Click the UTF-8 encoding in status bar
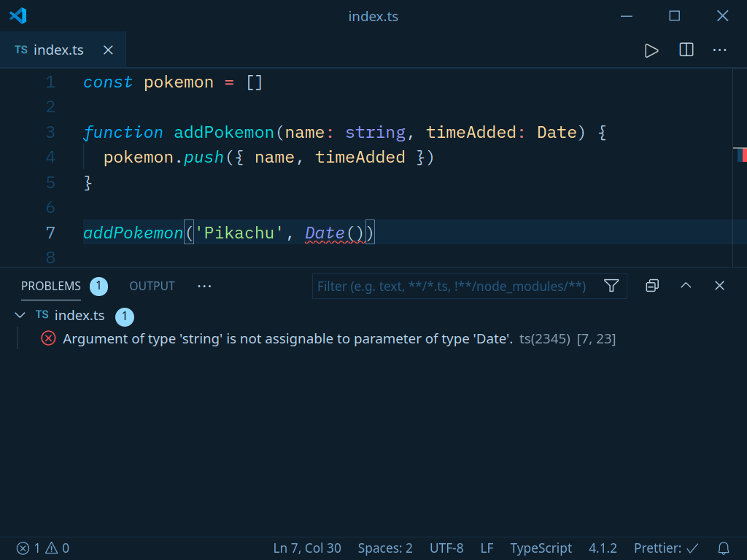Viewport: 747px width, 560px height. click(446, 548)
